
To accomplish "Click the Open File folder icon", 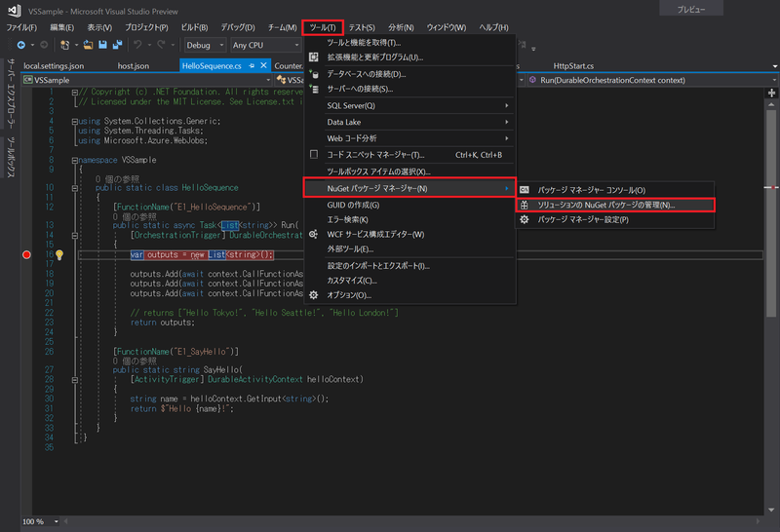I will (88, 45).
